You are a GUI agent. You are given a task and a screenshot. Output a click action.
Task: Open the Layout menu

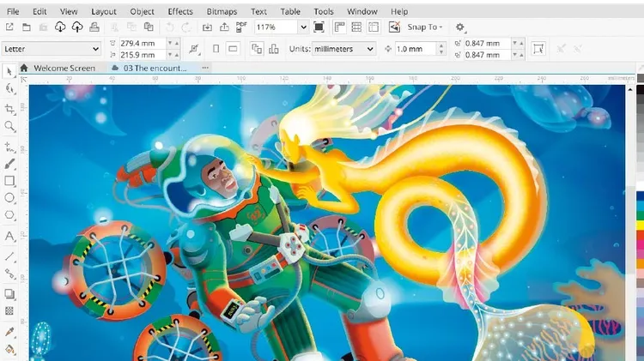pos(104,11)
